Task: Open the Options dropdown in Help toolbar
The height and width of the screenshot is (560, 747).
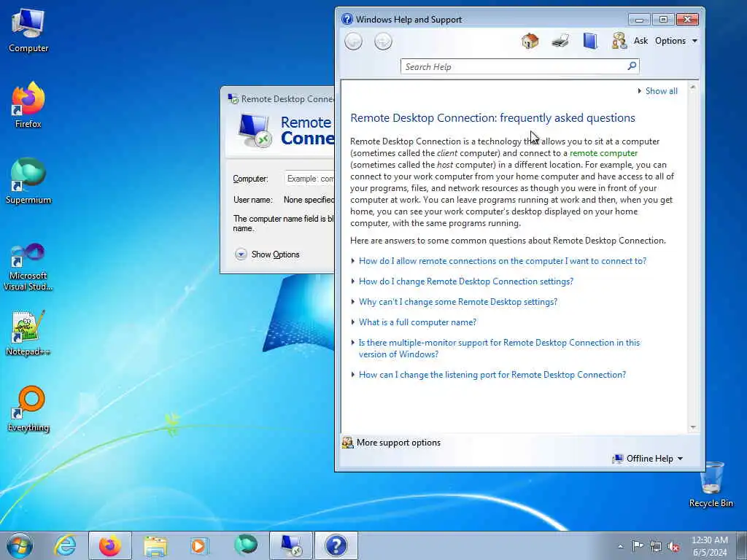Action: [x=676, y=41]
